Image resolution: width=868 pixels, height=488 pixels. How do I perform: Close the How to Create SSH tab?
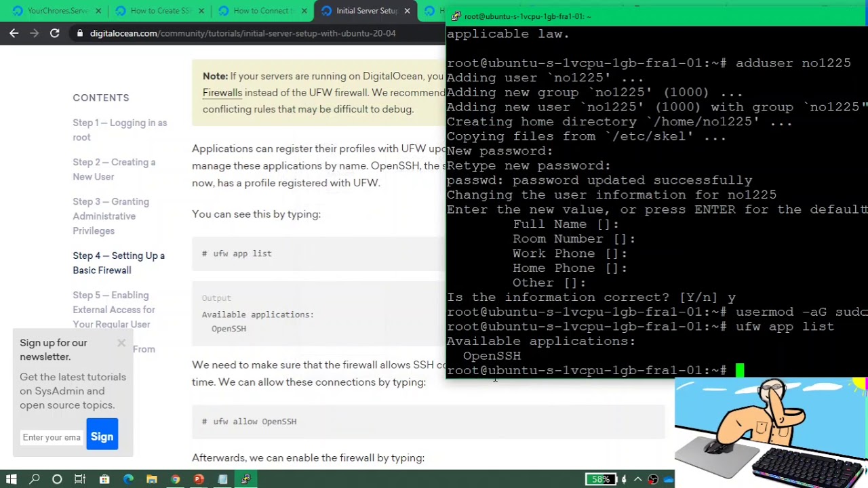pyautogui.click(x=201, y=11)
